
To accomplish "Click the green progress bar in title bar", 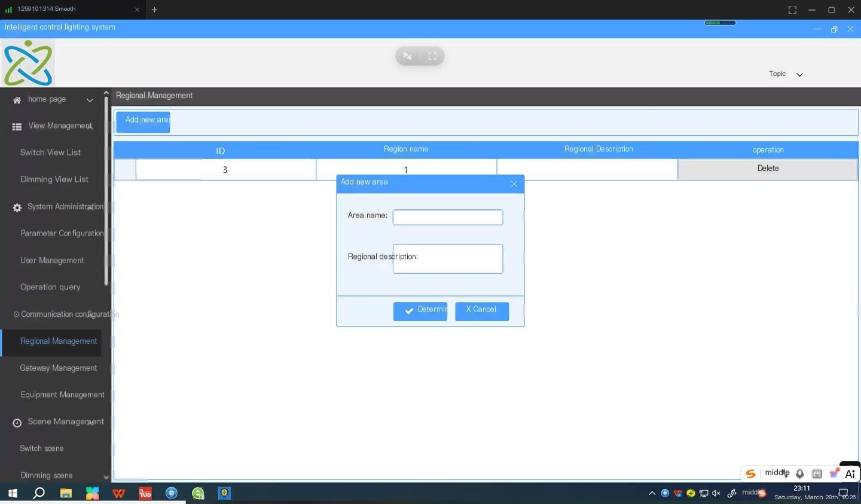I will tap(720, 23).
